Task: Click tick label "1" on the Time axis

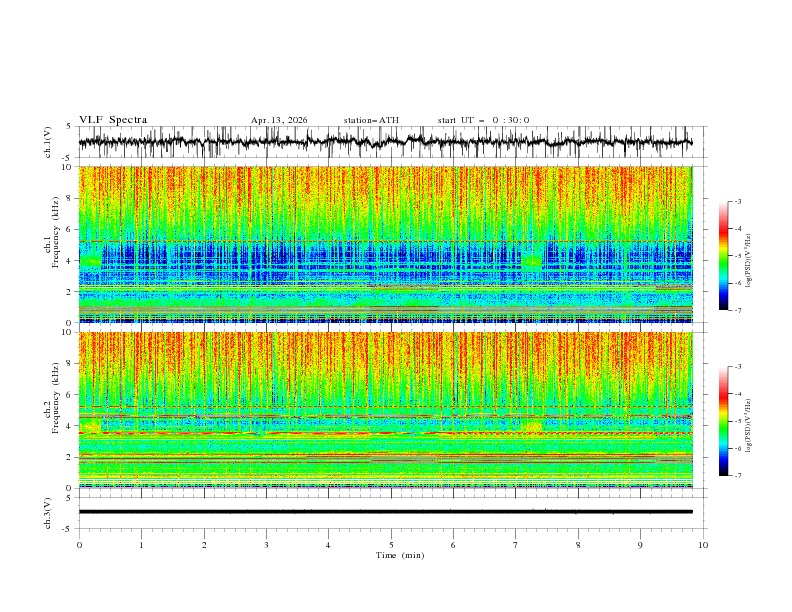Action: pyautogui.click(x=141, y=545)
